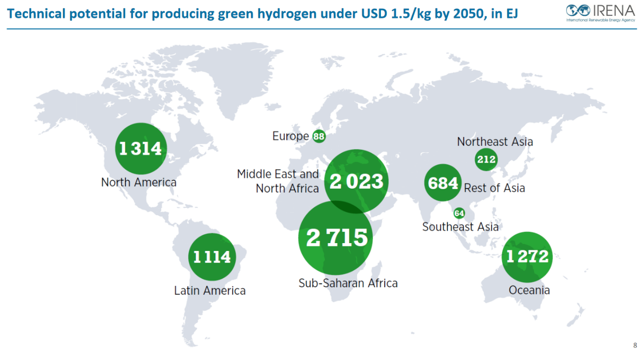Screen dimensions: 644x353
Task: Click the Latin America 1 114 circle
Action: point(212,257)
